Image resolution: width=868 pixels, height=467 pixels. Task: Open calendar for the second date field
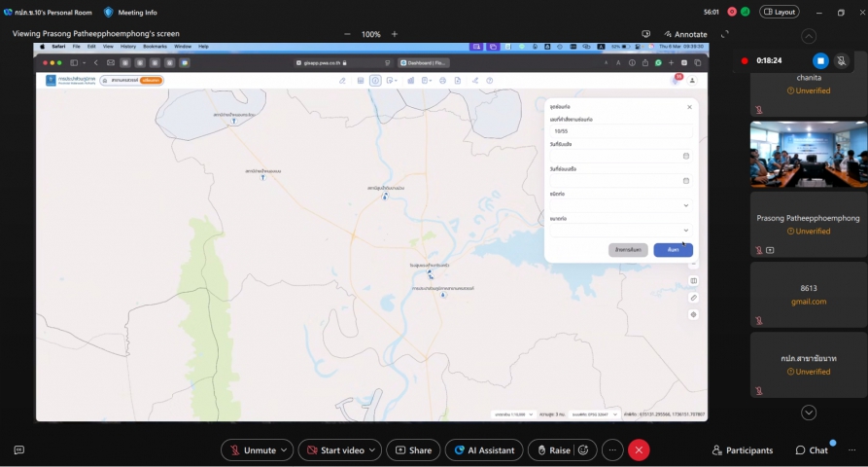(x=686, y=181)
